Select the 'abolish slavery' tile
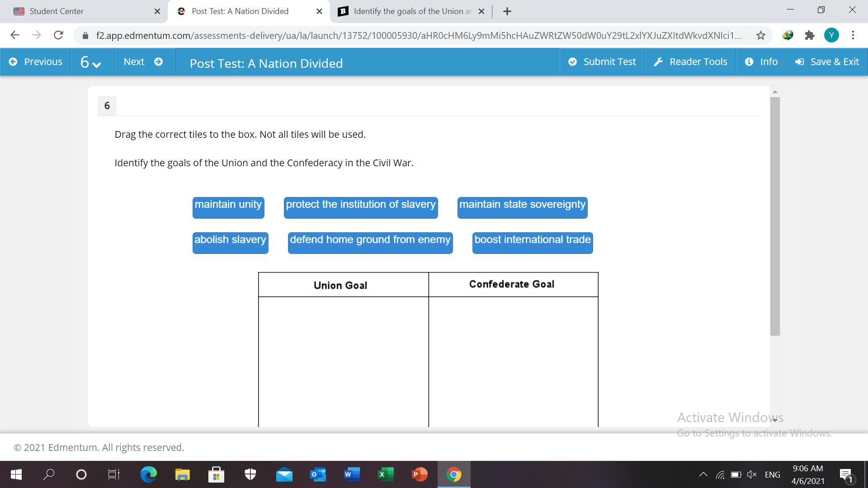868x488 pixels. coord(230,242)
